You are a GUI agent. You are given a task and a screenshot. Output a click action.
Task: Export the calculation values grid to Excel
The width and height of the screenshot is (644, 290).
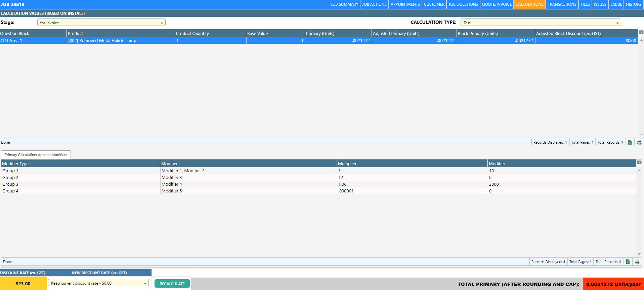tap(630, 142)
